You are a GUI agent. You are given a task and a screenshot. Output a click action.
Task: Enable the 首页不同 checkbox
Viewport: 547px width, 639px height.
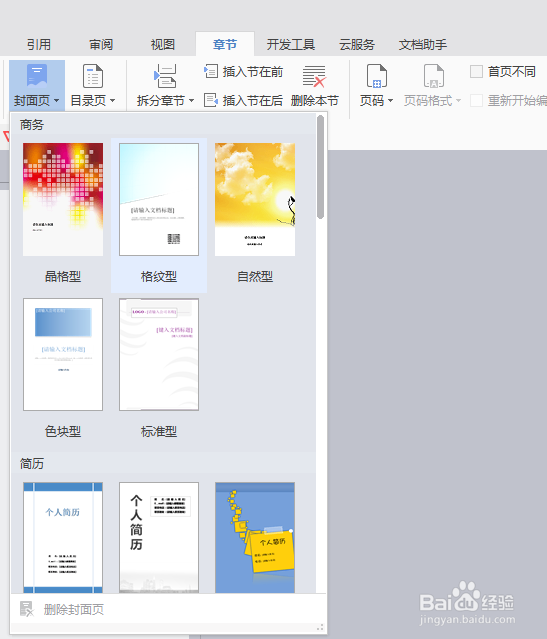pyautogui.click(x=476, y=72)
